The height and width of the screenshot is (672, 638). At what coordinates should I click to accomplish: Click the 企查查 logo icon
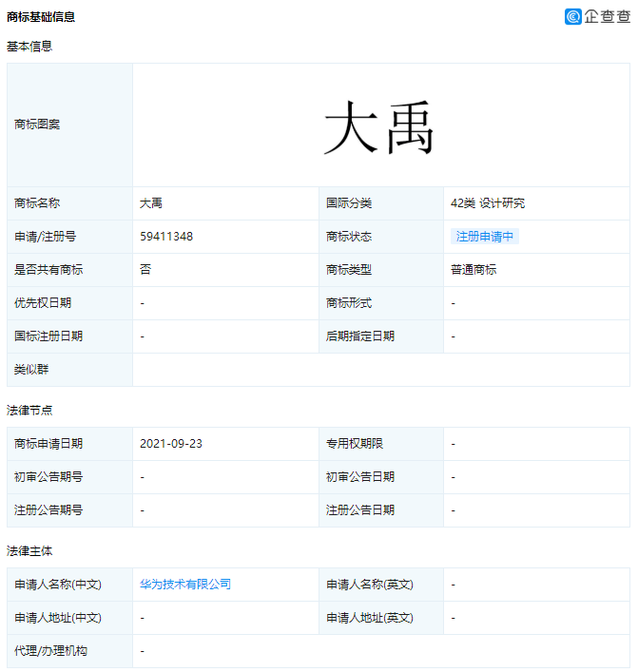(x=572, y=17)
